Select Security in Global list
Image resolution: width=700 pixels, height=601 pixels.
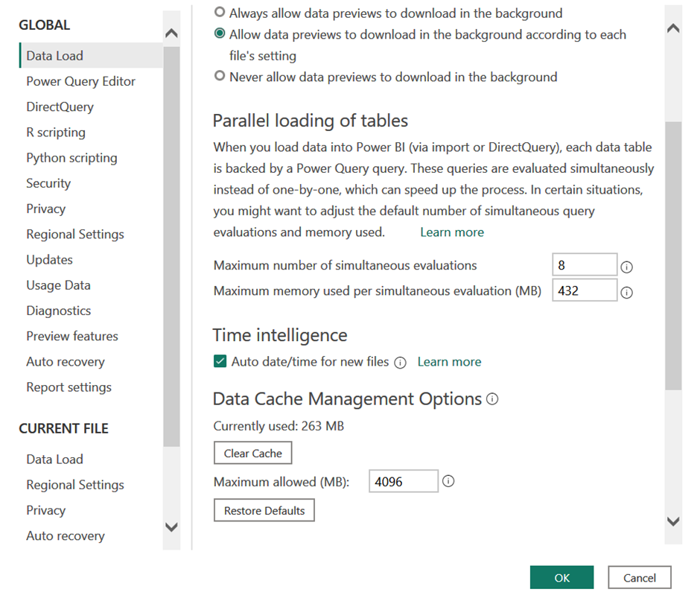pos(48,183)
